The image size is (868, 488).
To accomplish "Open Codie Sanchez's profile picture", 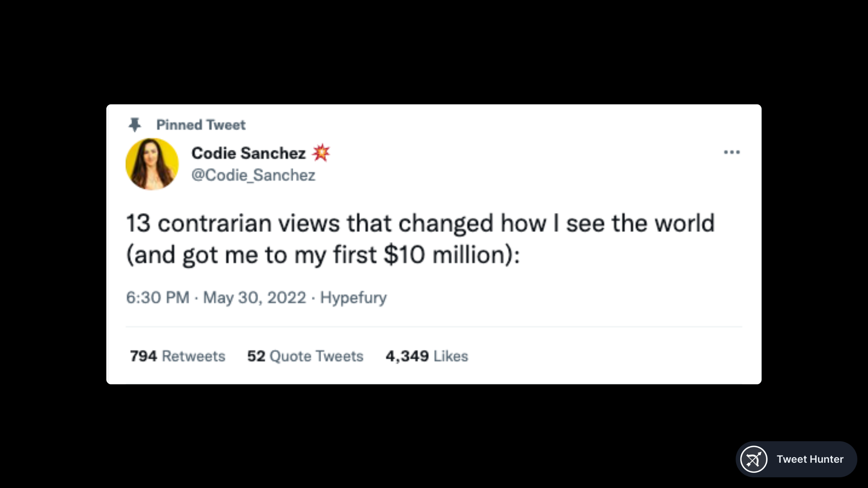I will 151,163.
